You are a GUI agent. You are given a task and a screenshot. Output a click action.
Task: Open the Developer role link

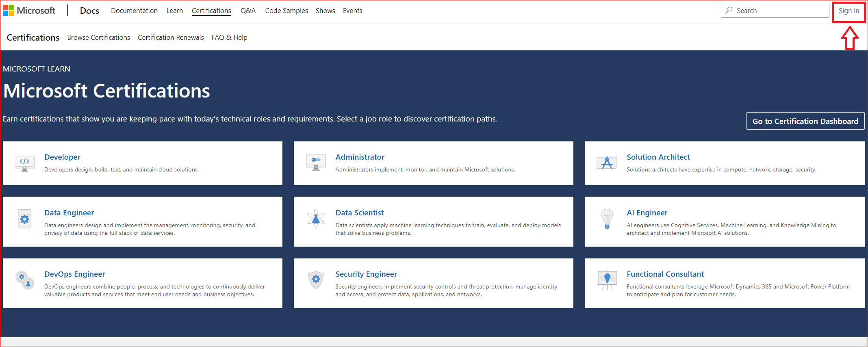(62, 157)
